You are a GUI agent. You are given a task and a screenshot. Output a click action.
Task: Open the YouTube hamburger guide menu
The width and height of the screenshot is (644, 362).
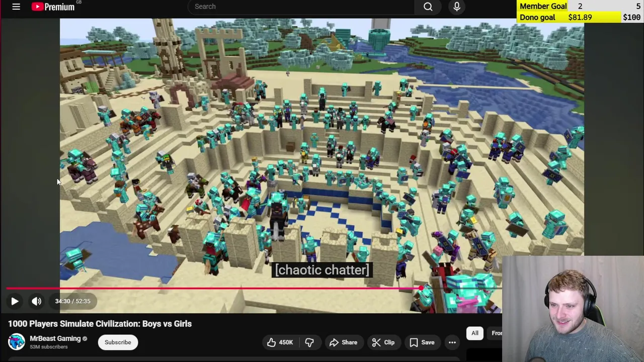point(16,7)
